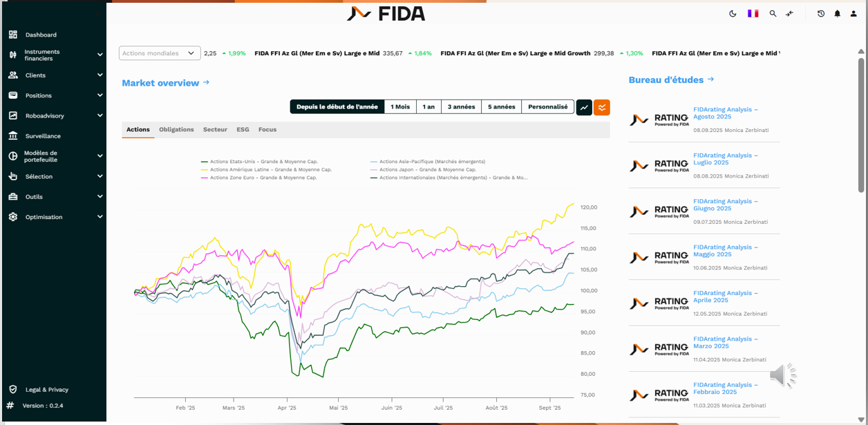
Task: Switch to the Obligations tab
Action: 176,130
